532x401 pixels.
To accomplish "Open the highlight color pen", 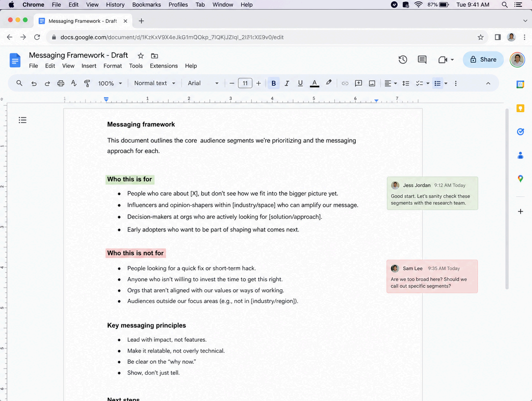I will coord(328,82).
